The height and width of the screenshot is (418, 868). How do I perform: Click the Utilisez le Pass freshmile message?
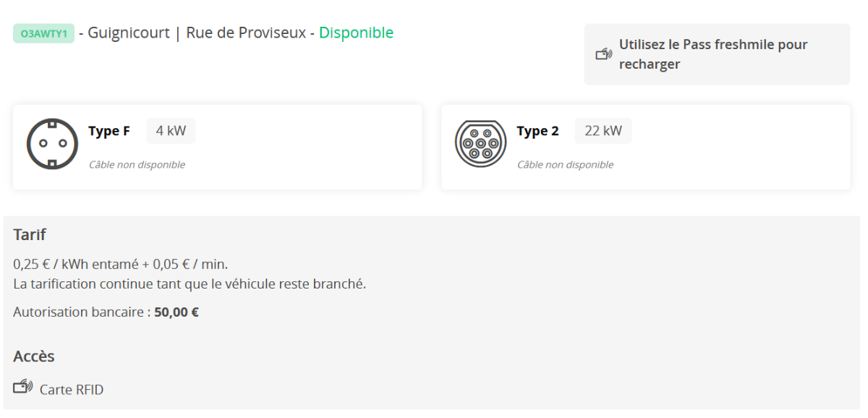tap(712, 54)
